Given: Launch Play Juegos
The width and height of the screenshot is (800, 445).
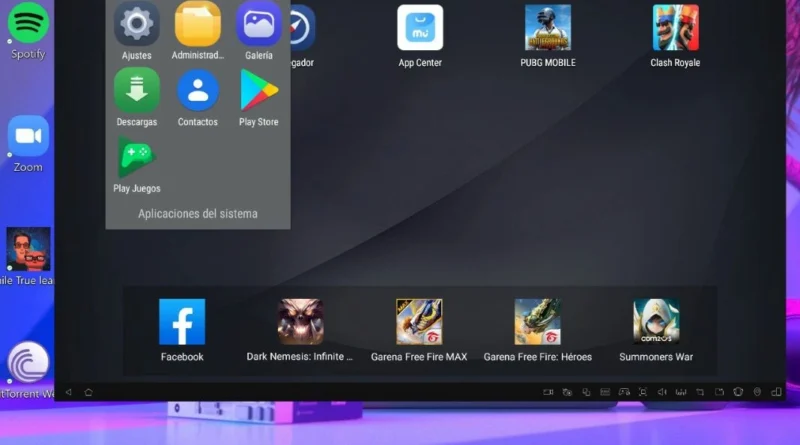Looking at the screenshot, I should click(136, 157).
